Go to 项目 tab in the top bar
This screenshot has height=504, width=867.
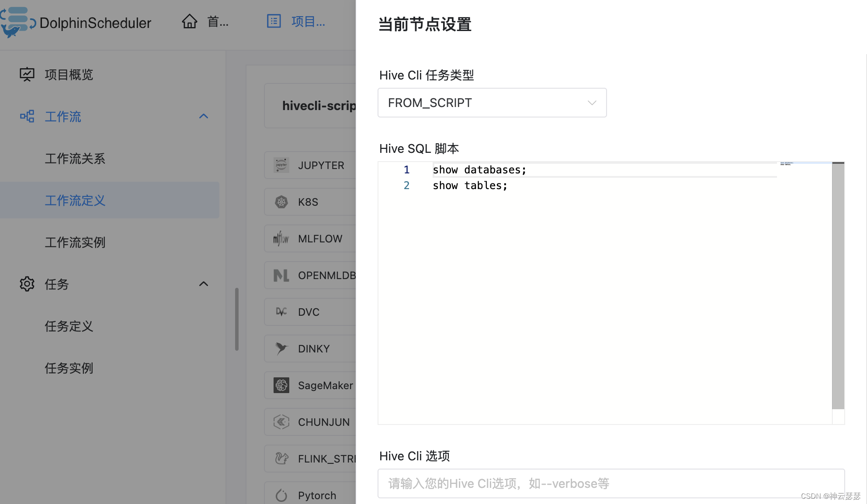click(308, 21)
